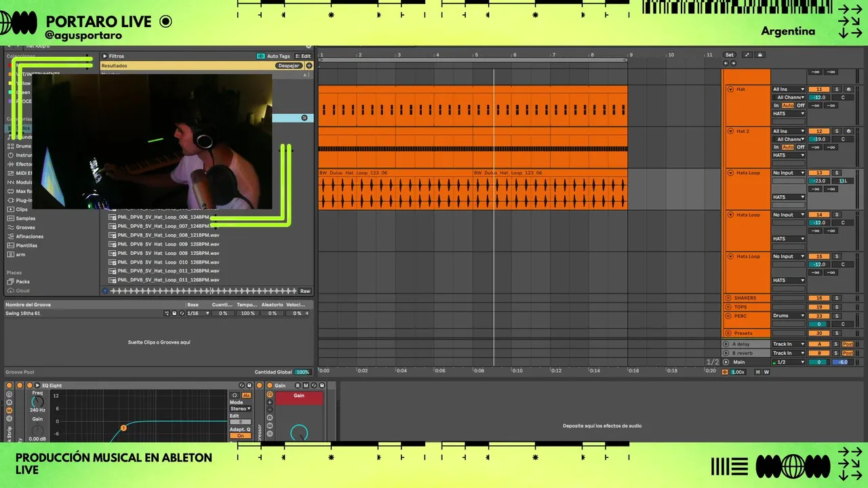Click the EQ Eight Freq knob
Viewport: 868px width, 488px height.
point(37,402)
